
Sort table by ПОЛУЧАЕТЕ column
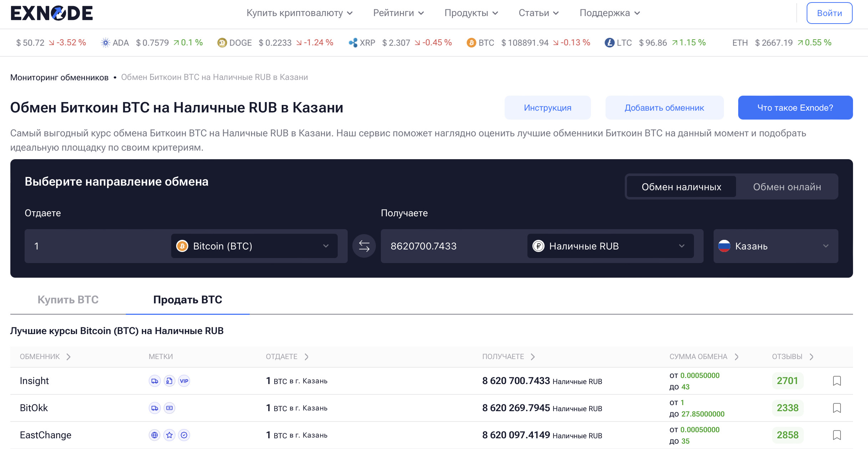[x=508, y=357]
